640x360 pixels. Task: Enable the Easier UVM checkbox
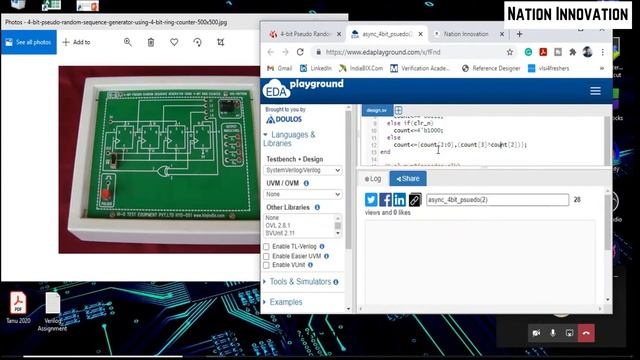267,256
